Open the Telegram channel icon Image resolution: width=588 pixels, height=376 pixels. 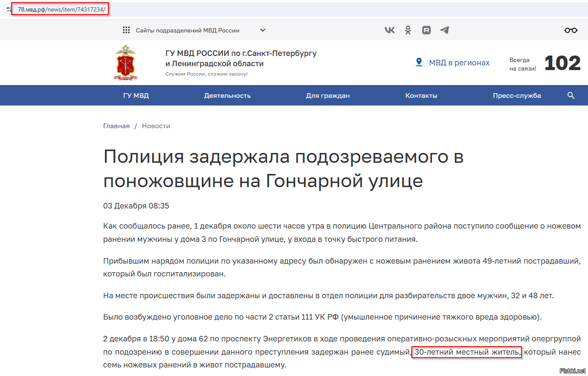pyautogui.click(x=445, y=30)
